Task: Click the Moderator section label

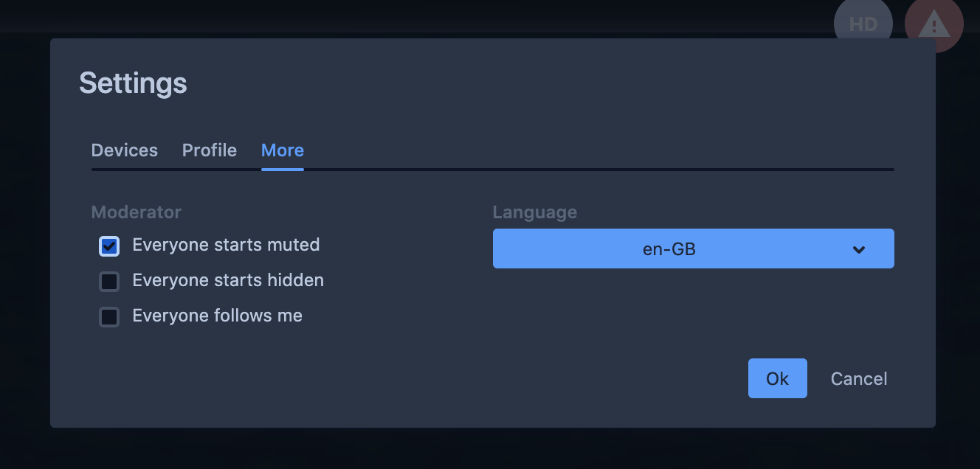Action: coord(137,212)
